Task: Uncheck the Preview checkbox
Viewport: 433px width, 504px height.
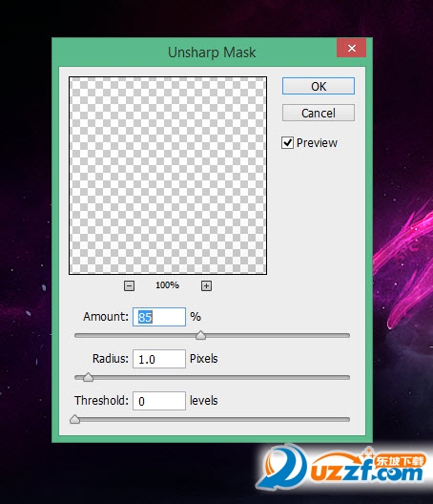Action: click(287, 143)
